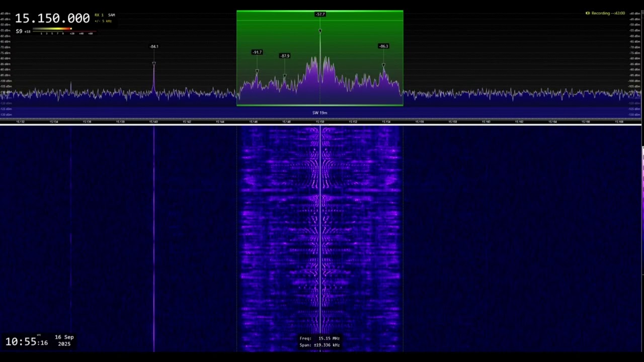
Task: Click the 15.140 tick on frequency scale
Action: [x=153, y=122]
